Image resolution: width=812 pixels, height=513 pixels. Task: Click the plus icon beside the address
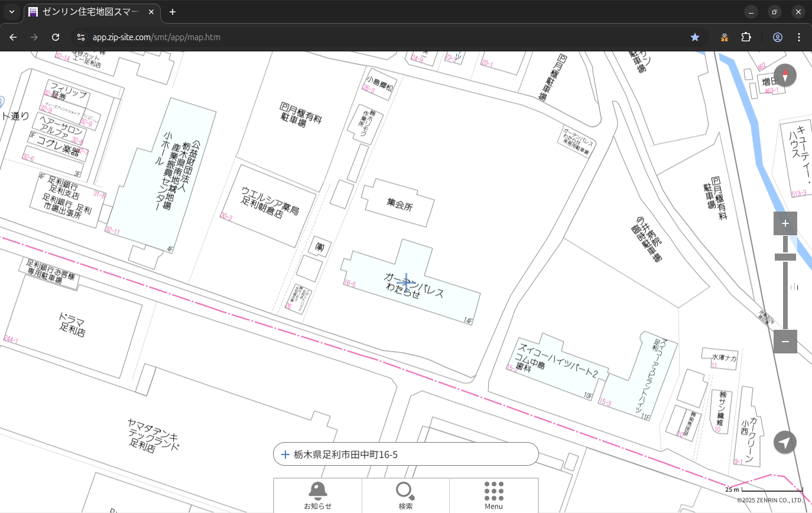tap(285, 454)
